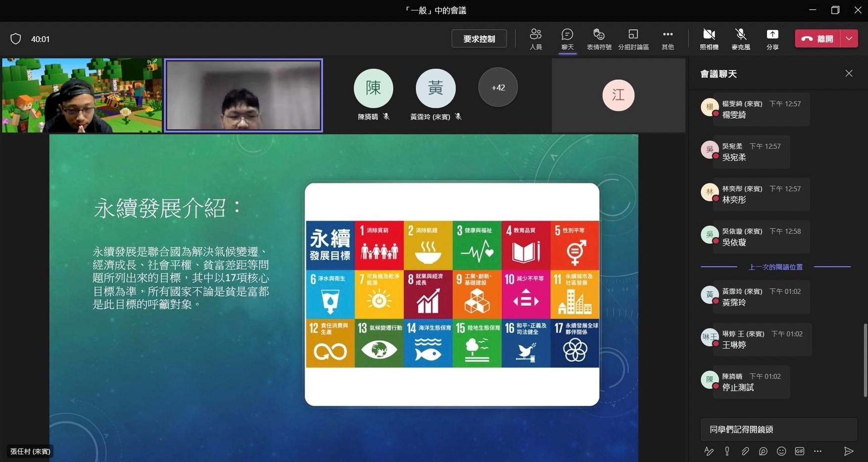Click the red Leave (離開) button

818,39
